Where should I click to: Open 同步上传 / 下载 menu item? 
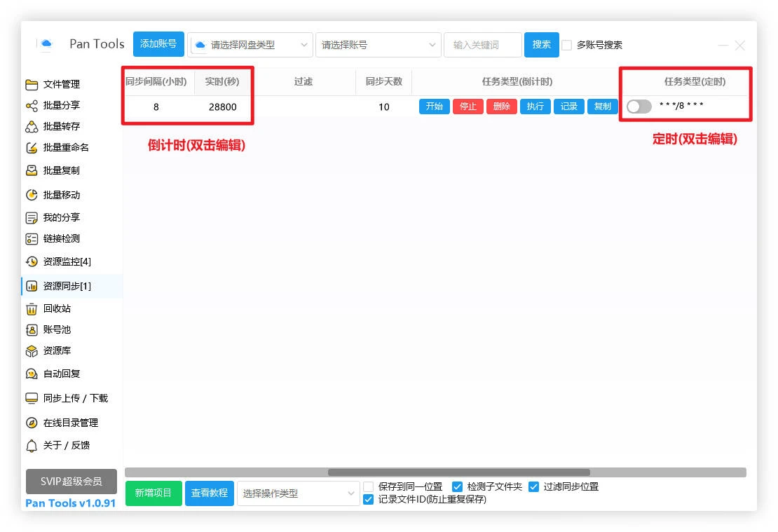click(75, 398)
